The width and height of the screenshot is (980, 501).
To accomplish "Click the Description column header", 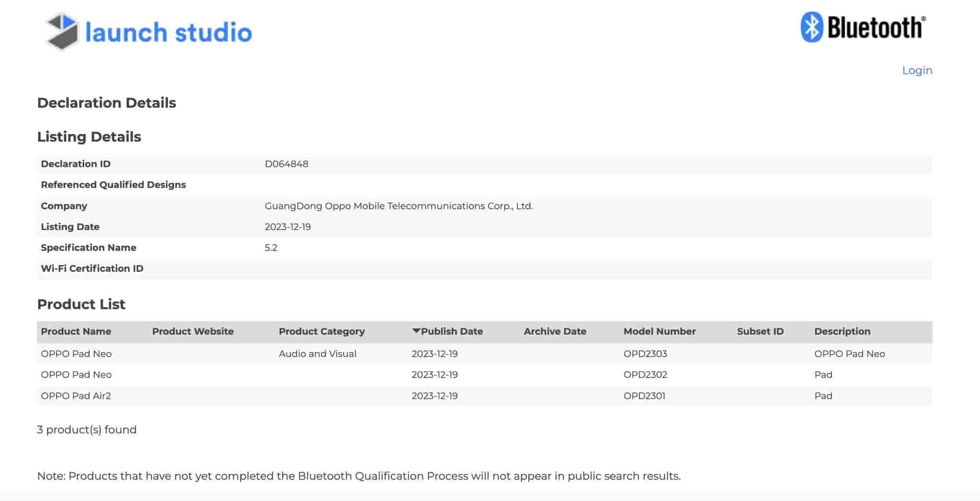I will click(x=842, y=331).
